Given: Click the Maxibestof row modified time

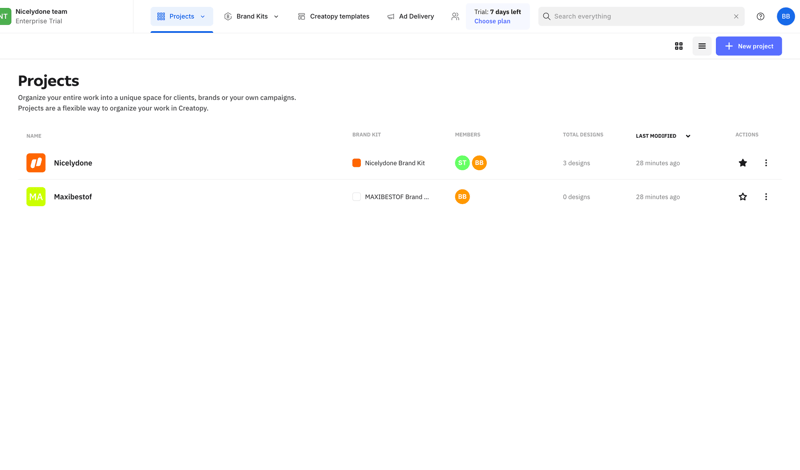Looking at the screenshot, I should 658,197.
